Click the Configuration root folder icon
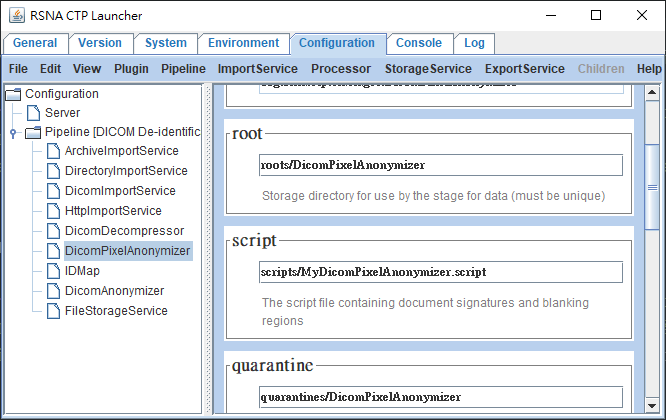The image size is (666, 420). point(13,94)
